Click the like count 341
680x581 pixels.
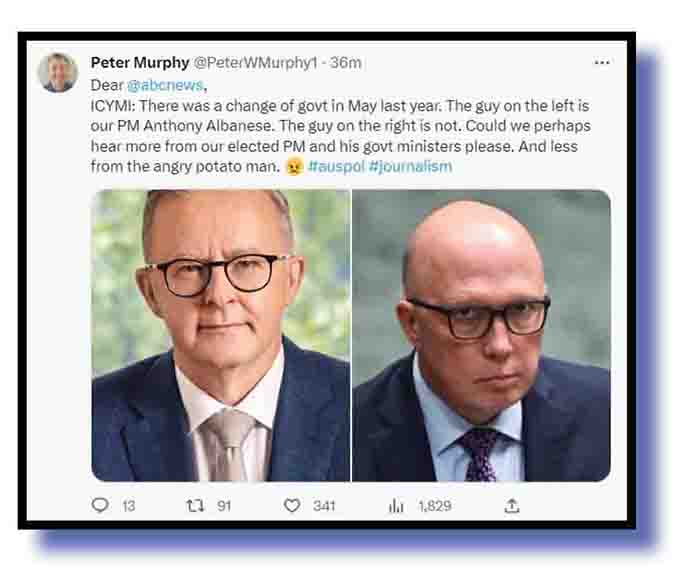pos(324,506)
